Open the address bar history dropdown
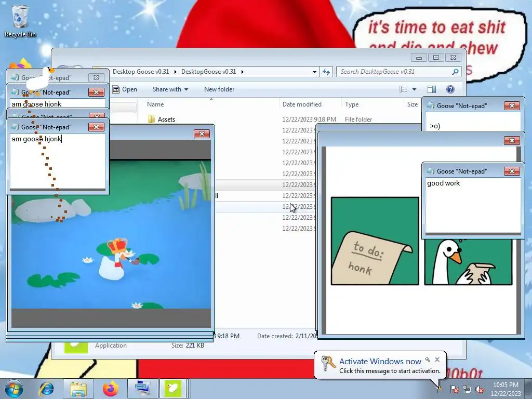This screenshot has height=399, width=532. [x=314, y=72]
